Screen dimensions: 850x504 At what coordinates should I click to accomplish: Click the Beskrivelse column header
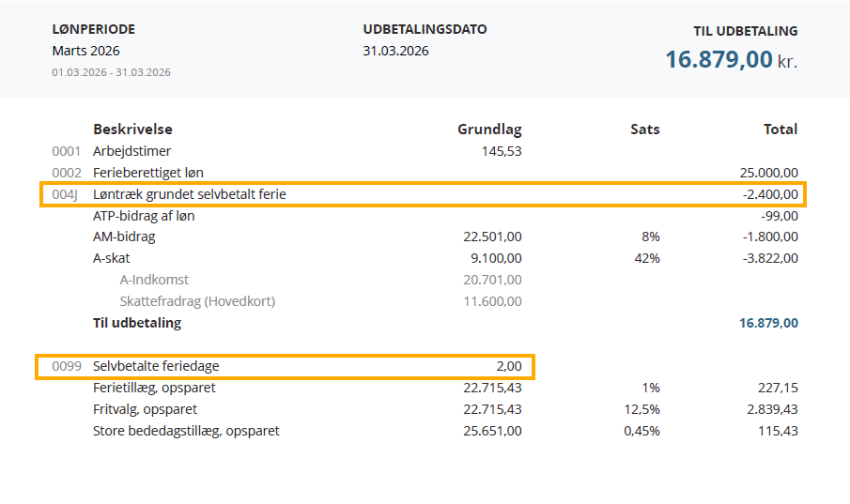click(x=132, y=130)
